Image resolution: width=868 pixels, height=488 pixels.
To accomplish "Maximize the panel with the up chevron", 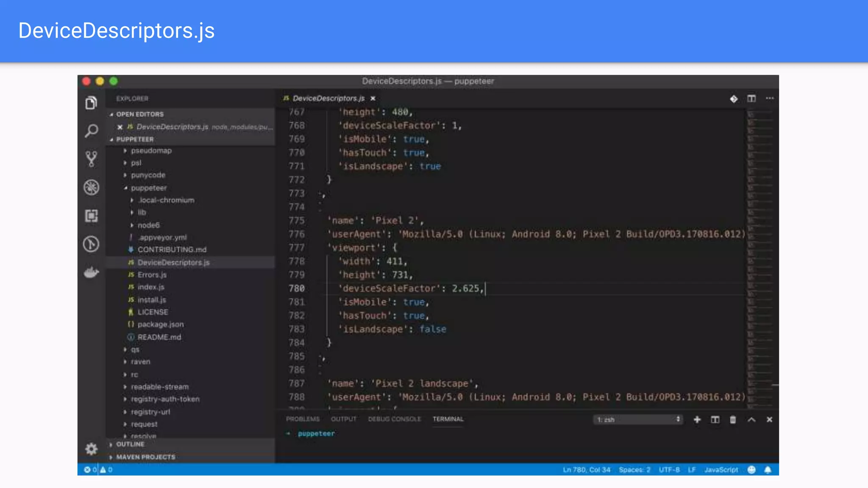I will point(751,419).
